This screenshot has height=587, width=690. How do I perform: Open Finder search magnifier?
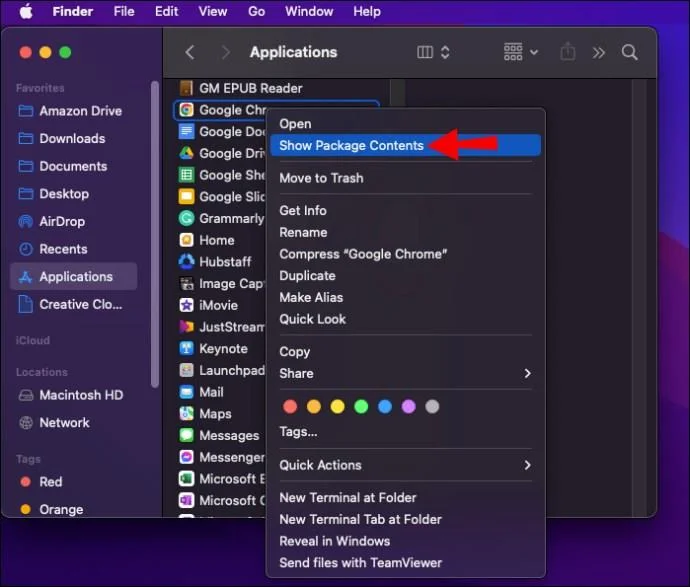(x=630, y=52)
